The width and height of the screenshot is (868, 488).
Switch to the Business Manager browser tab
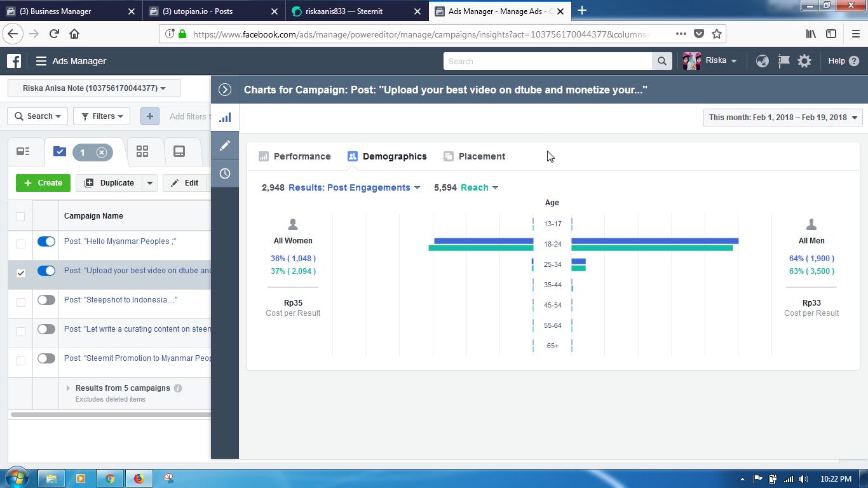point(71,11)
